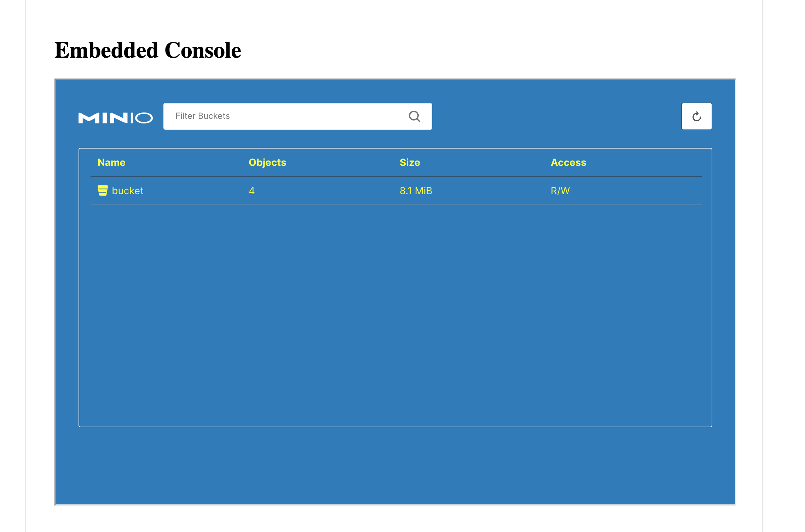Select the object count 4

[x=251, y=191]
